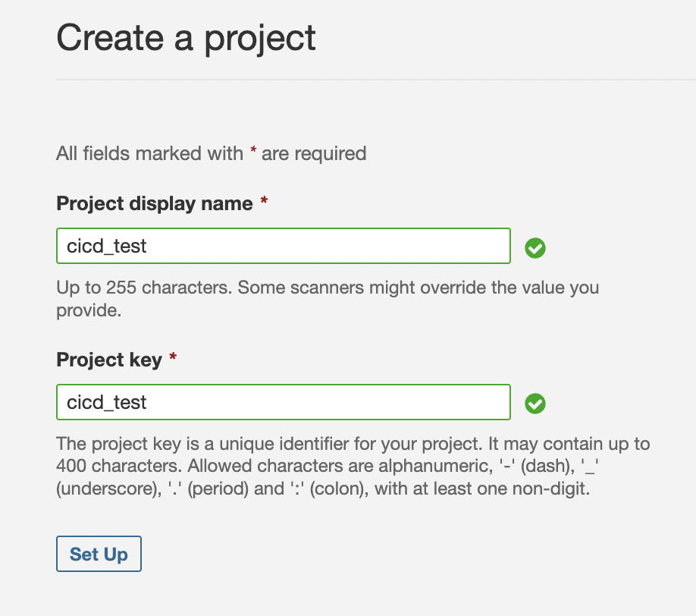Click the 'Project display name' label

[x=155, y=203]
